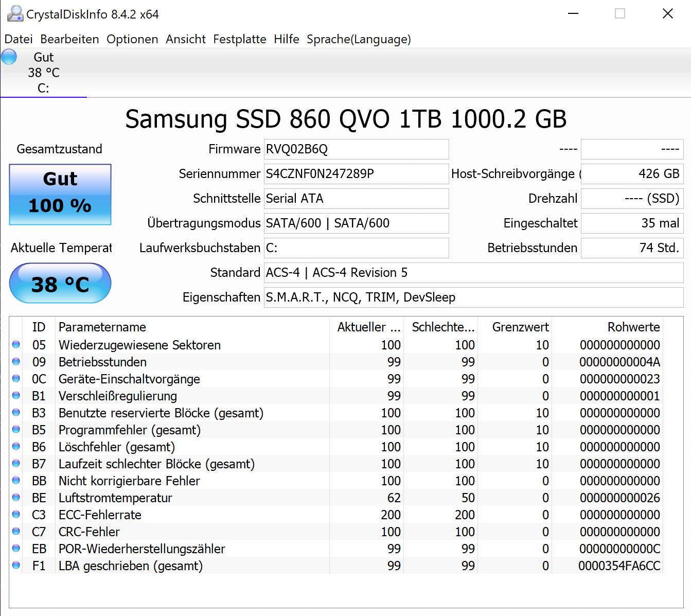Click the Firmware field RVQ02B6Q

[356, 149]
